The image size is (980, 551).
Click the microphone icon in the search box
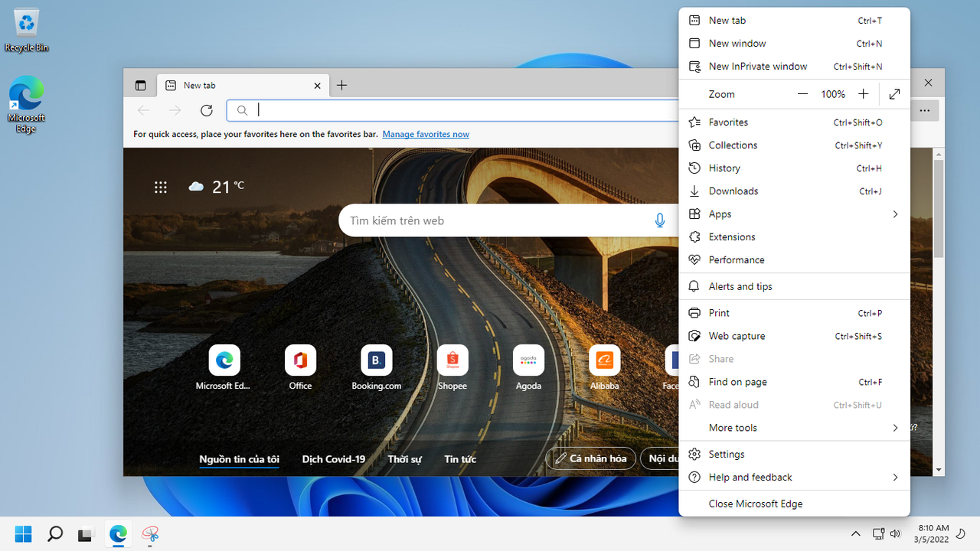[x=659, y=220]
